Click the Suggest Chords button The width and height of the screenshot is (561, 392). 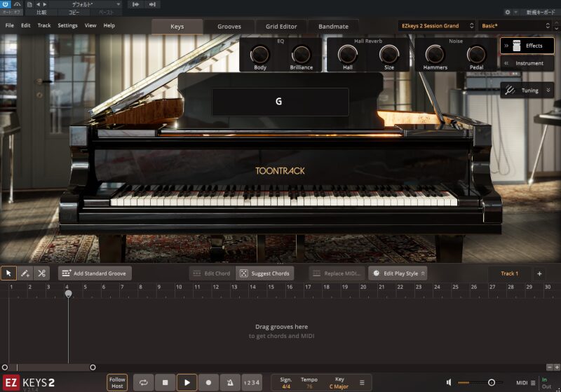tap(265, 273)
